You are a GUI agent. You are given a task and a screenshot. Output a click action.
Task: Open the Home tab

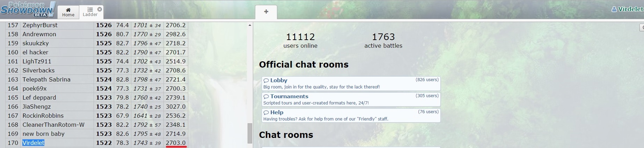[68, 12]
